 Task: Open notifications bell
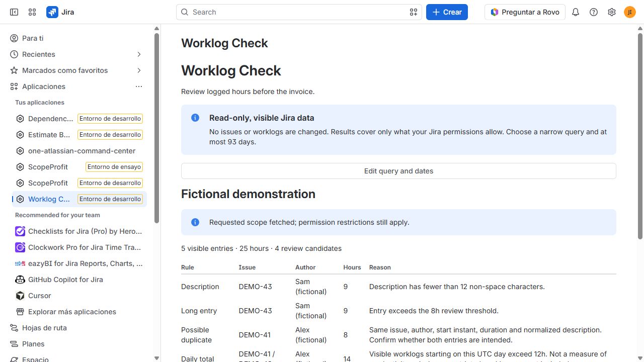[576, 12]
